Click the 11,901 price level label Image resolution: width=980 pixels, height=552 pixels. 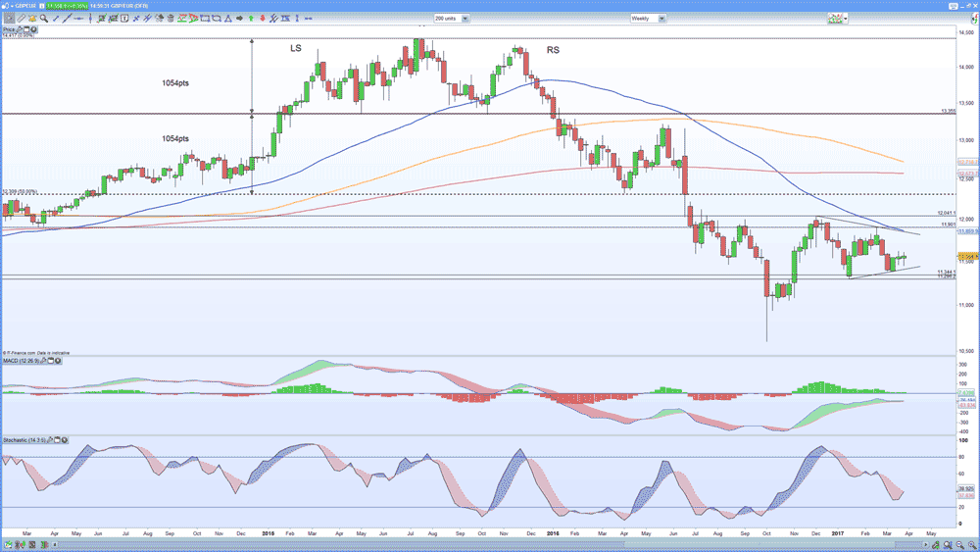[x=948, y=224]
